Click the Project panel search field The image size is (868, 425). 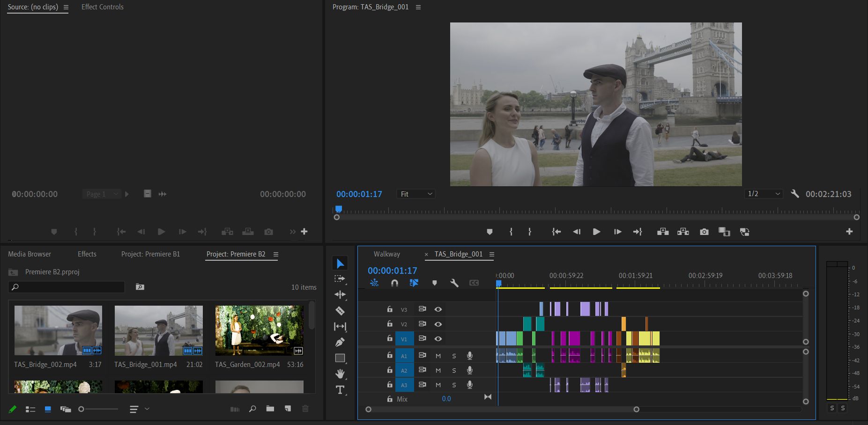[67, 287]
